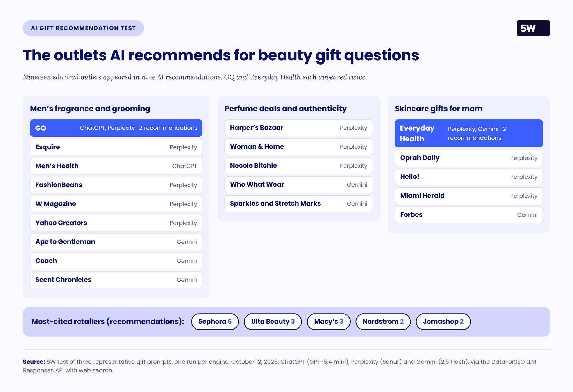Click the Nordstrom 2 retailer pill
Image resolution: width=573 pixels, height=392 pixels.
pyautogui.click(x=383, y=322)
